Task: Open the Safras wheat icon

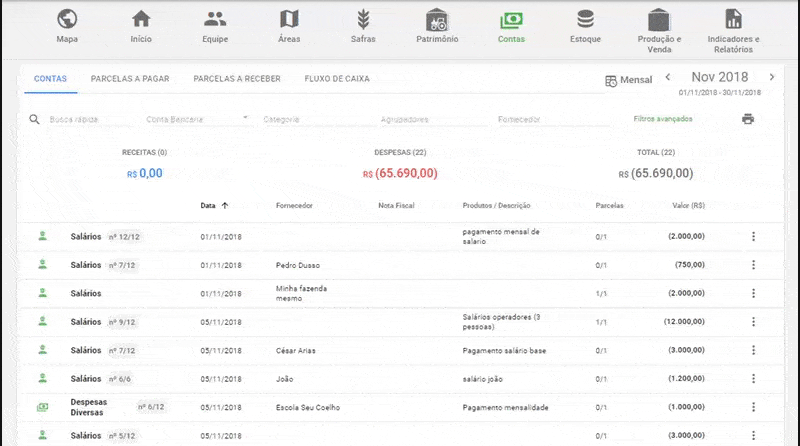Action: coord(363,19)
